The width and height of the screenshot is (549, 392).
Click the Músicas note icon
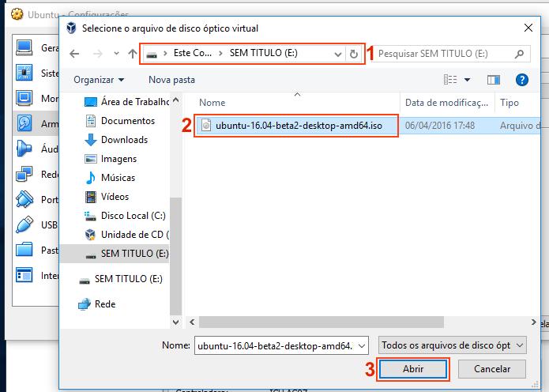(91, 178)
